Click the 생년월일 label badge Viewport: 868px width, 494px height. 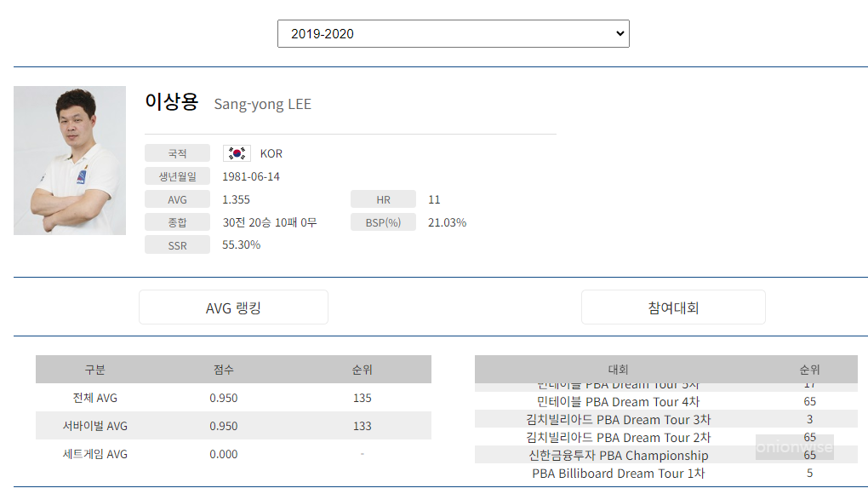tap(177, 176)
